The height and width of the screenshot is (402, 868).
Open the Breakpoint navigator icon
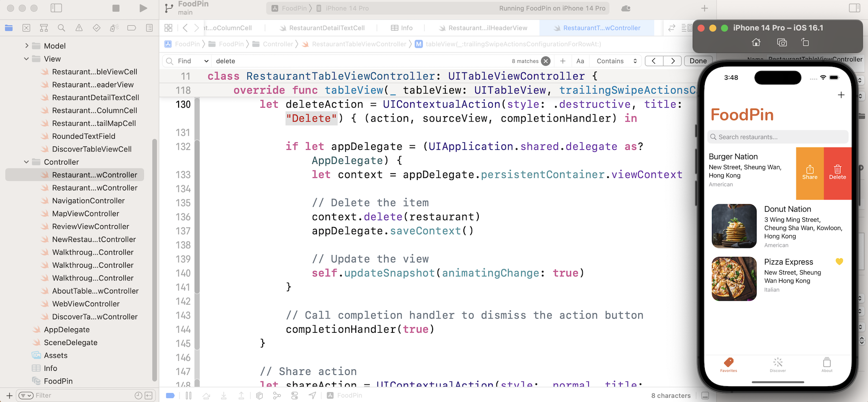pyautogui.click(x=132, y=28)
